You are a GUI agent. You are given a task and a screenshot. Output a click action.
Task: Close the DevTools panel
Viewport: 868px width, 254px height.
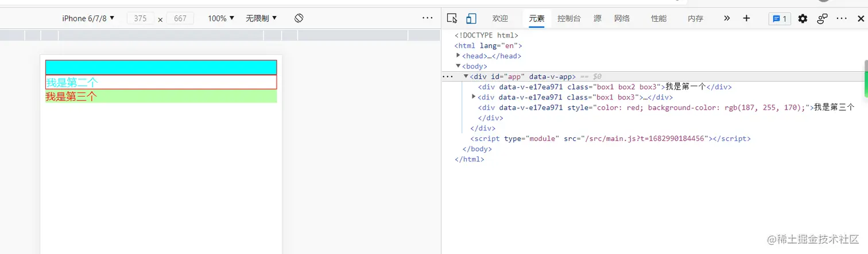pyautogui.click(x=861, y=18)
